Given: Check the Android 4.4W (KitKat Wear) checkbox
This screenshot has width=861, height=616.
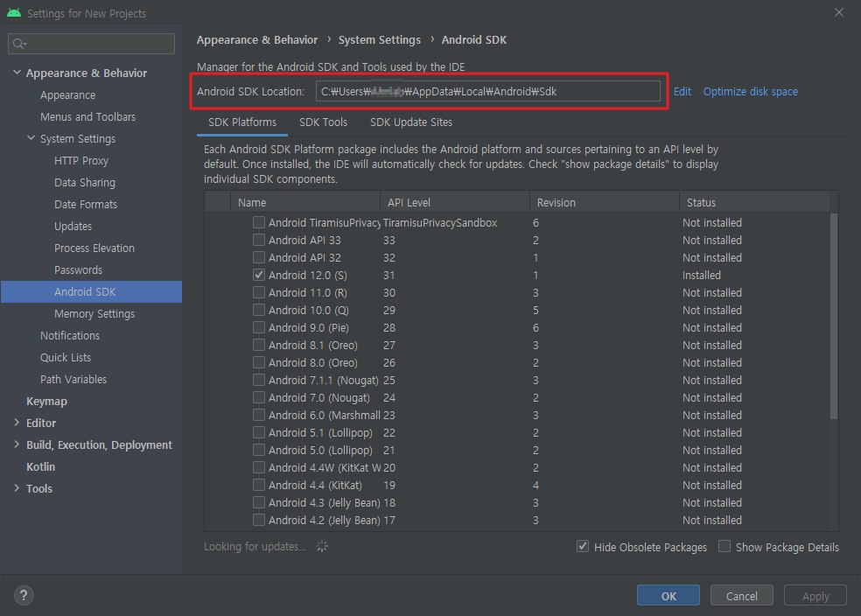Looking at the screenshot, I should 259,468.
